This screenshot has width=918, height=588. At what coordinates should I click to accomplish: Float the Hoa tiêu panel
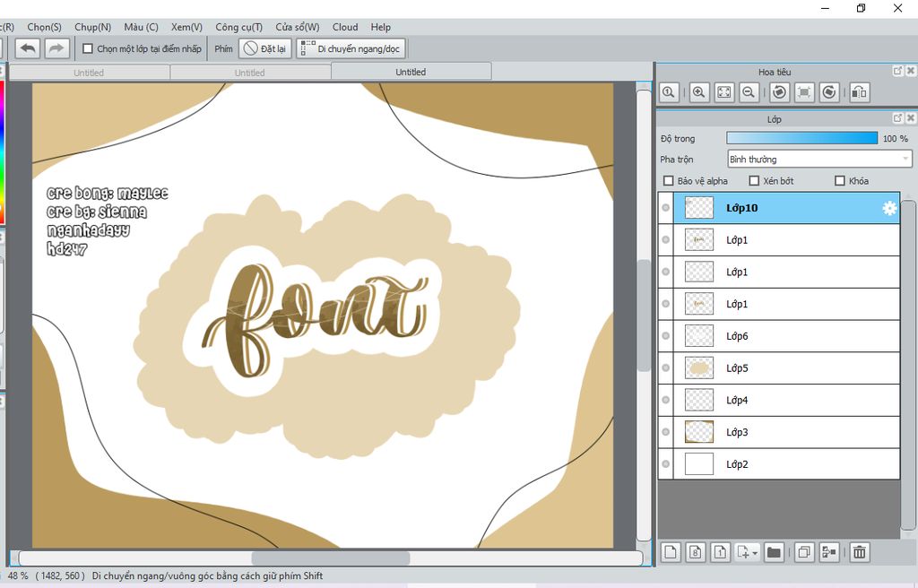coord(897,71)
